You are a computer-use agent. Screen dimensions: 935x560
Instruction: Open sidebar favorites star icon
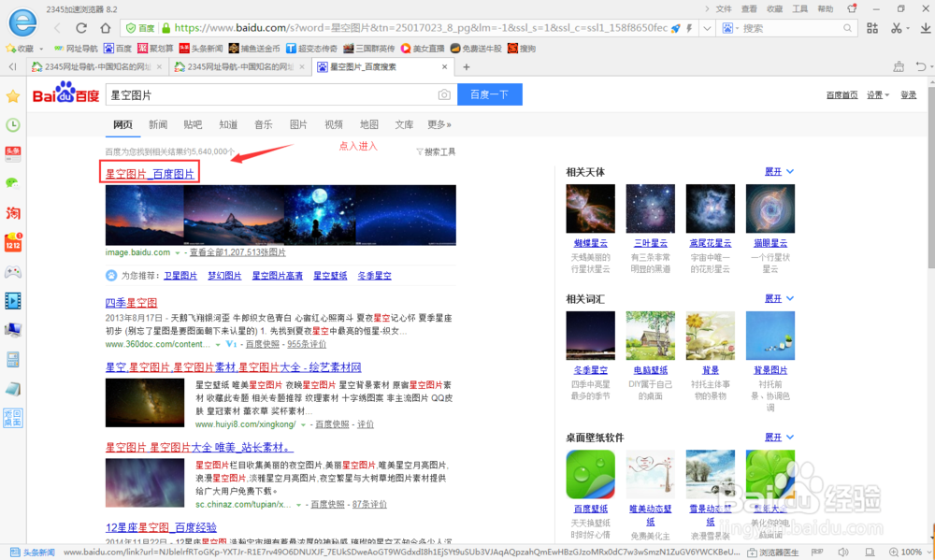click(x=12, y=96)
